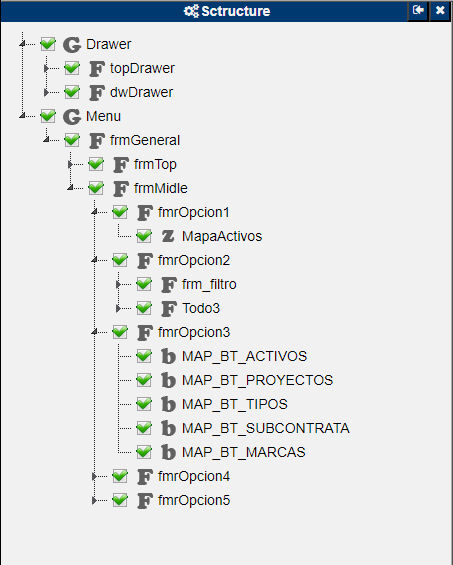Screen dimensions: 453x565
Task: Click the G group icon beside Menu
Action: (72, 117)
